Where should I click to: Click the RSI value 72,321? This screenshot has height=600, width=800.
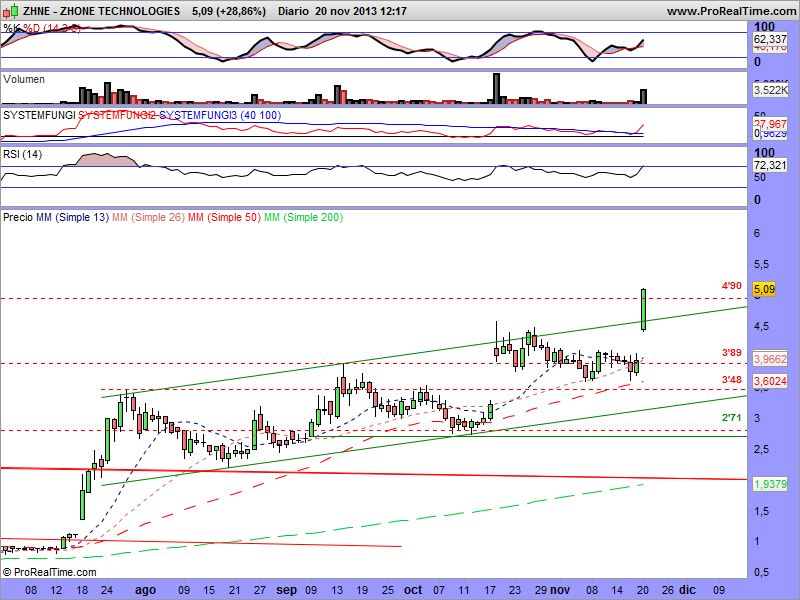(770, 165)
